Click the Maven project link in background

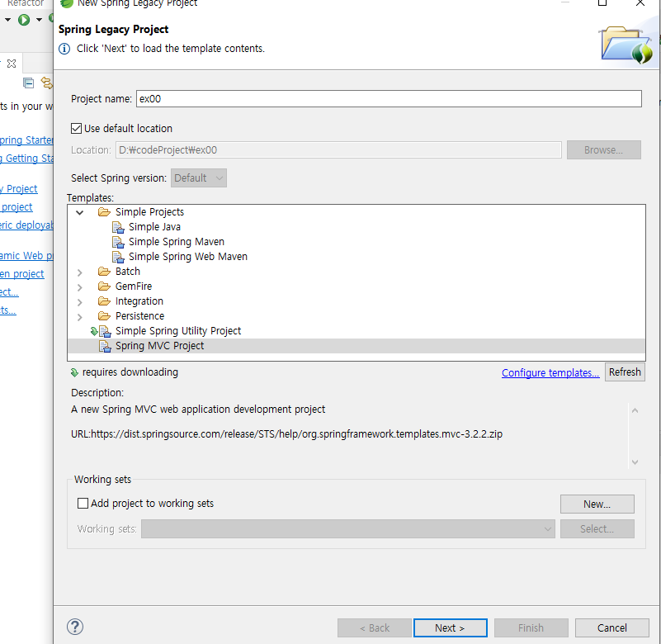(x=22, y=274)
